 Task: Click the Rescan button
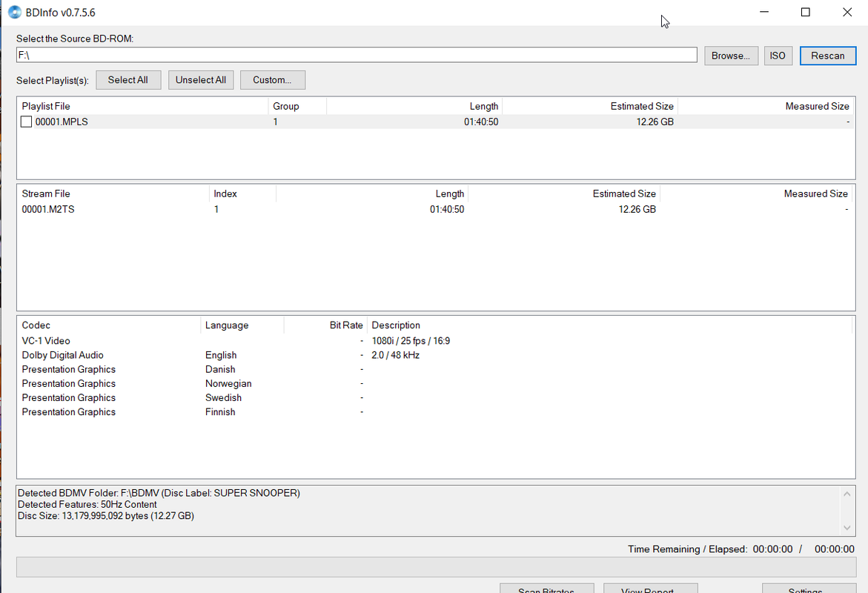(827, 56)
